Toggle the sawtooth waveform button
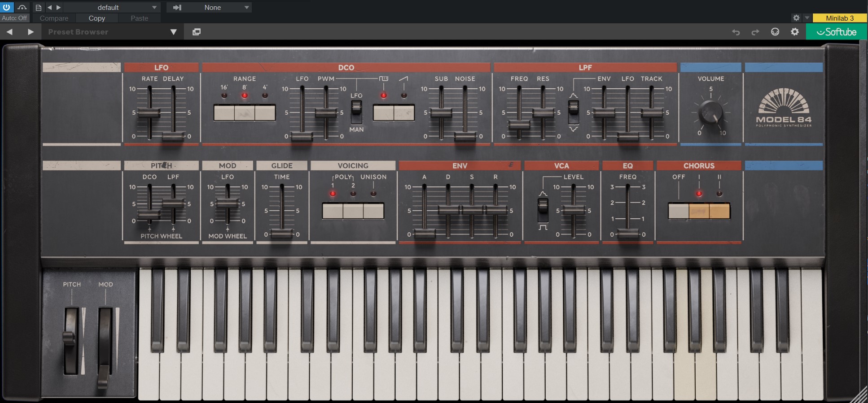This screenshot has width=868, height=403. pos(404,113)
